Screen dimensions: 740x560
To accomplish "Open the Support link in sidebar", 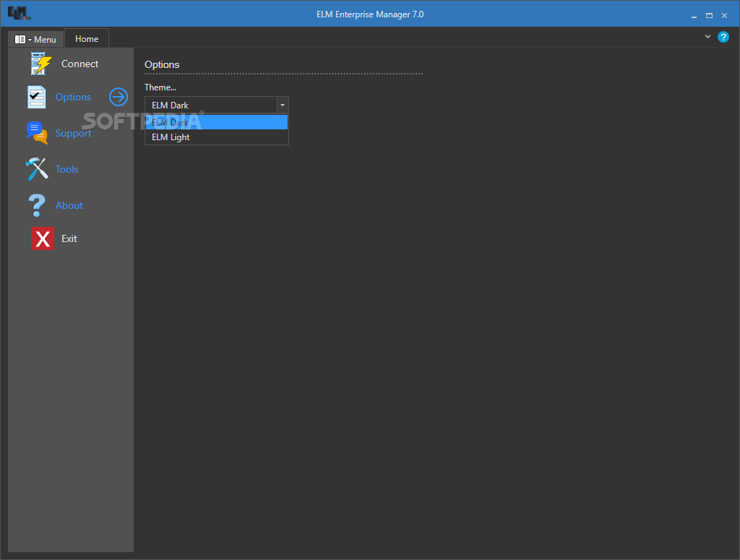I will pos(73,133).
